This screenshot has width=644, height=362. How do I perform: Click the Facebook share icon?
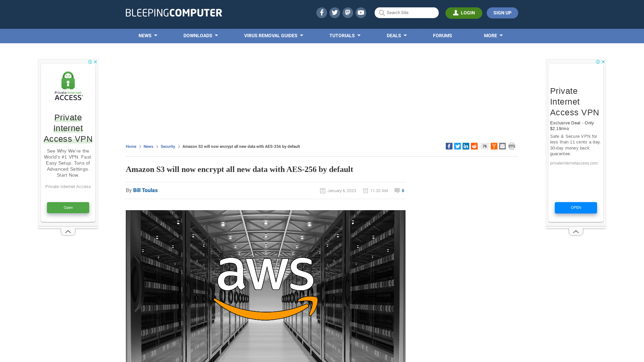coord(449,146)
